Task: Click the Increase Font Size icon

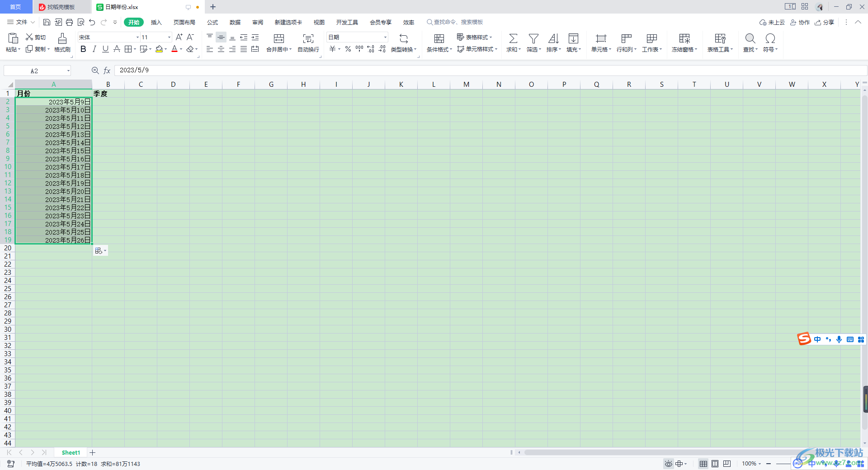Action: tap(179, 37)
